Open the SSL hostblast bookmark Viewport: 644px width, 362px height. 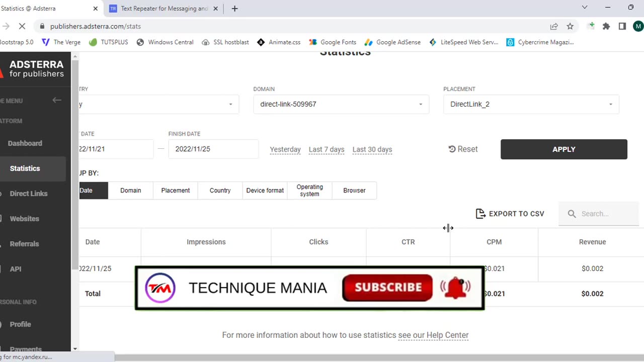(225, 42)
